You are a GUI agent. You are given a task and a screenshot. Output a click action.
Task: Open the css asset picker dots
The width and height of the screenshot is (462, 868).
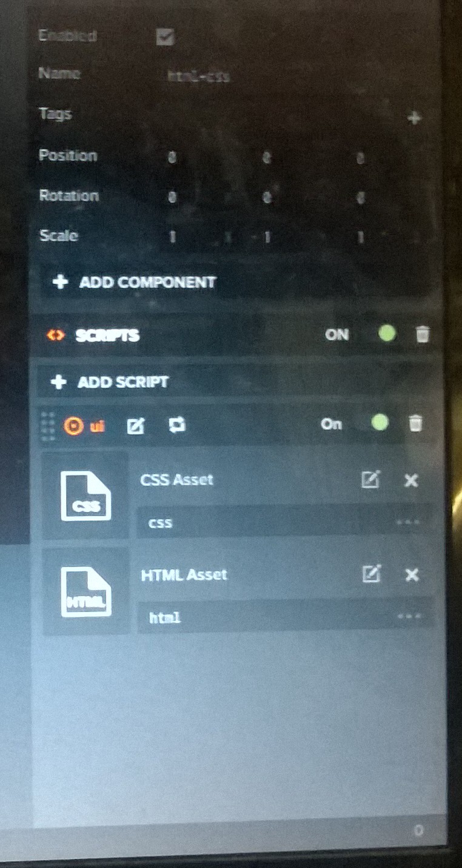[x=408, y=522]
